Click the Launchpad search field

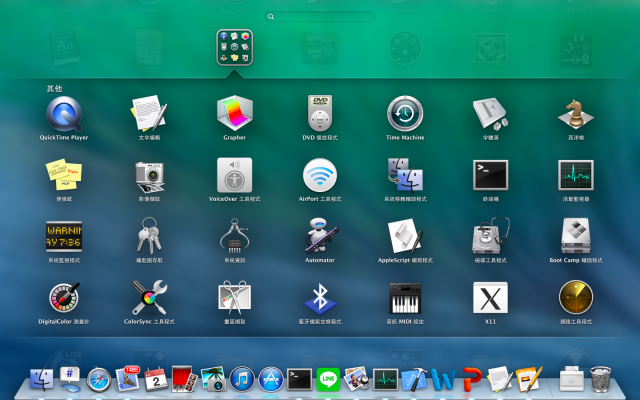[x=320, y=17]
